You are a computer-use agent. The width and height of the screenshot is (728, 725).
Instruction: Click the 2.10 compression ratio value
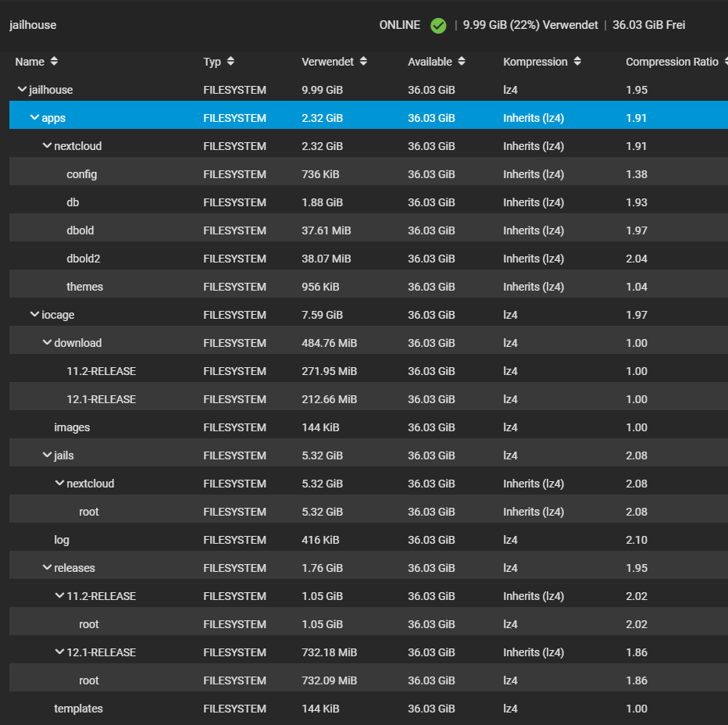637,540
